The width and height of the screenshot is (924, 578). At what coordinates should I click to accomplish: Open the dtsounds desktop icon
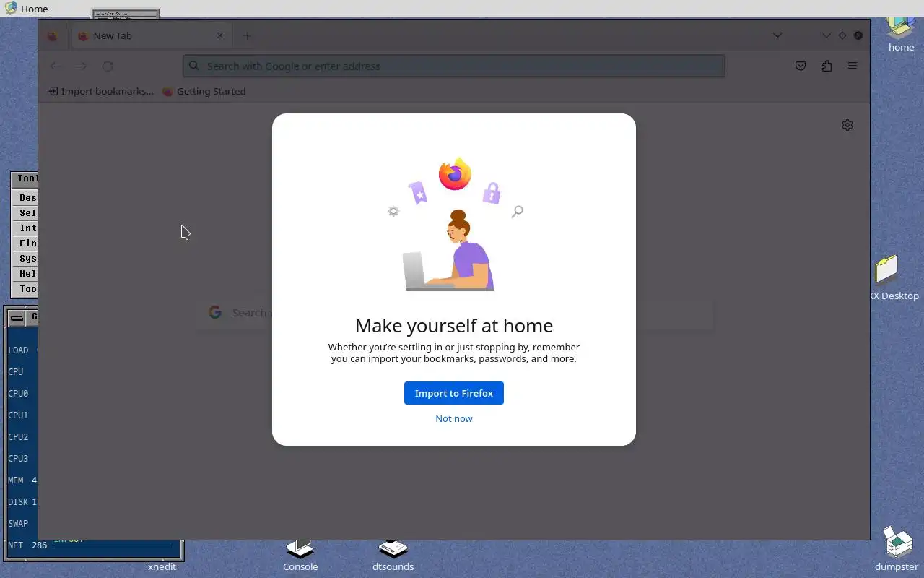point(393,556)
